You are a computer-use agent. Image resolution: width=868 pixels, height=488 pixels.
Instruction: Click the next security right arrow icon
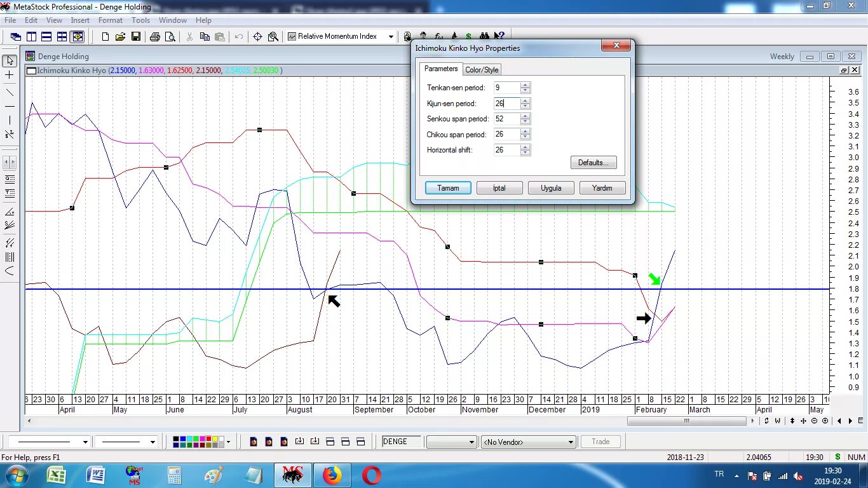[850, 421]
